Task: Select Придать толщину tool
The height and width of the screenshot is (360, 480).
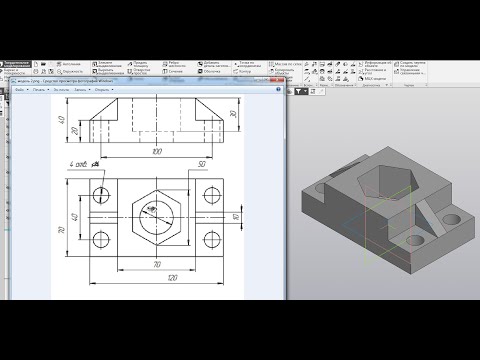Action: coord(138,64)
